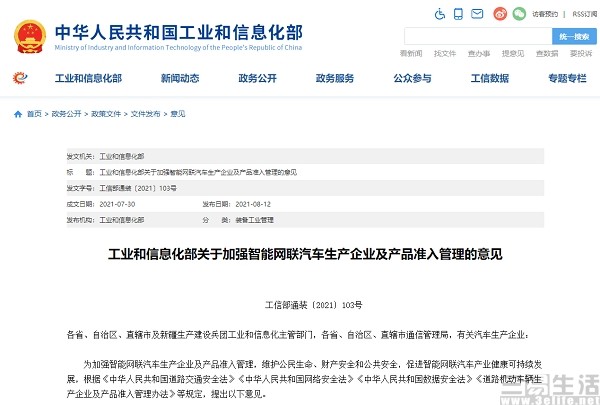This screenshot has height=405, width=600.
Task: Open the mobile phone version icon
Action: 458,14
